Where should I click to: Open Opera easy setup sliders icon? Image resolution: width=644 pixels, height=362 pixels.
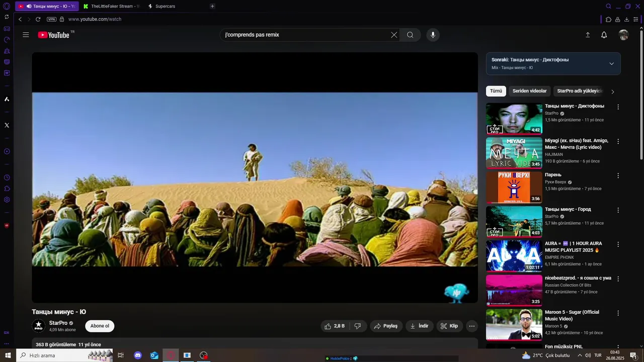point(636,19)
